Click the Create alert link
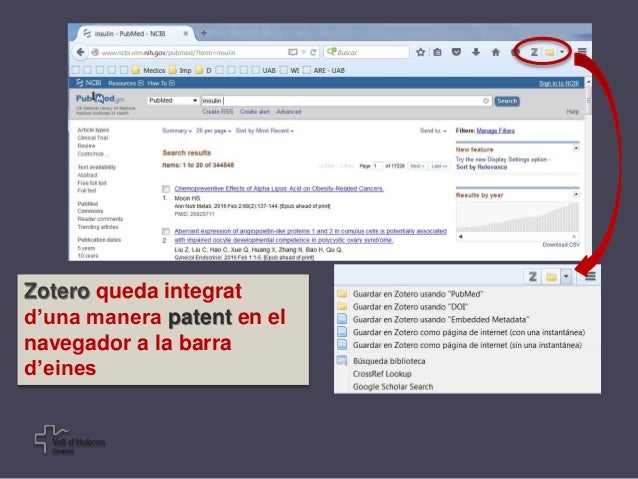638x479 pixels. [255, 112]
